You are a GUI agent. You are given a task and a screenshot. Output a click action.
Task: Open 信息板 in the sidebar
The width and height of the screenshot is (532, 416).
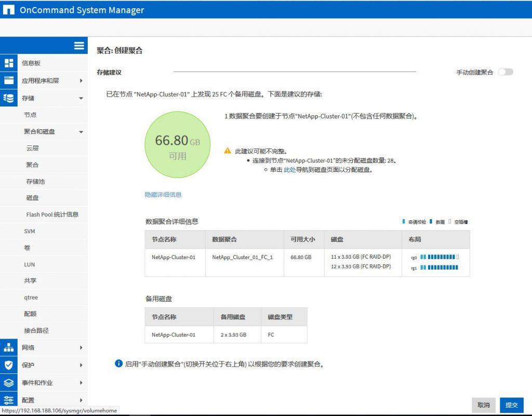31,63
